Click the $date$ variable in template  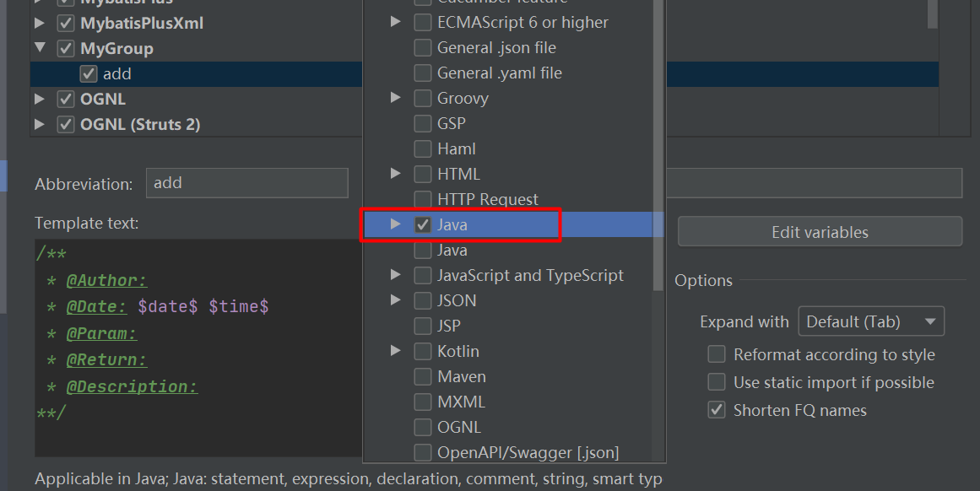point(167,307)
